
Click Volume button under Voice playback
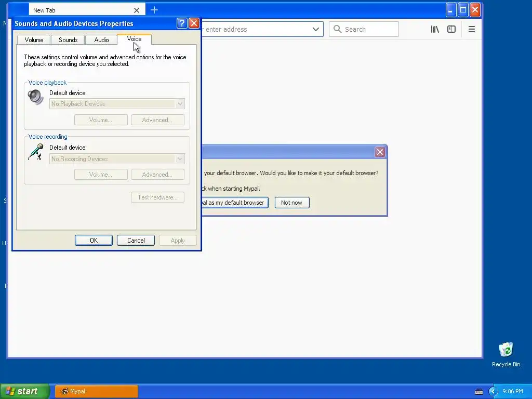101,120
